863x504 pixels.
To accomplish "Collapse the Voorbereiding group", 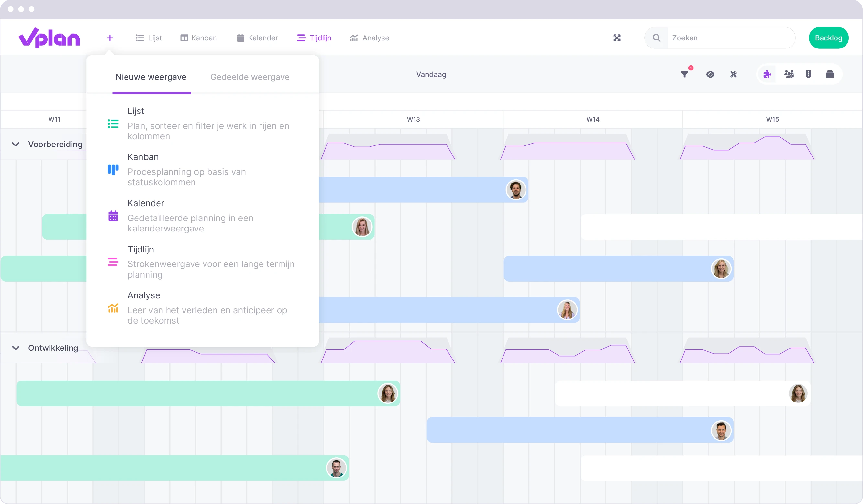I will [16, 145].
